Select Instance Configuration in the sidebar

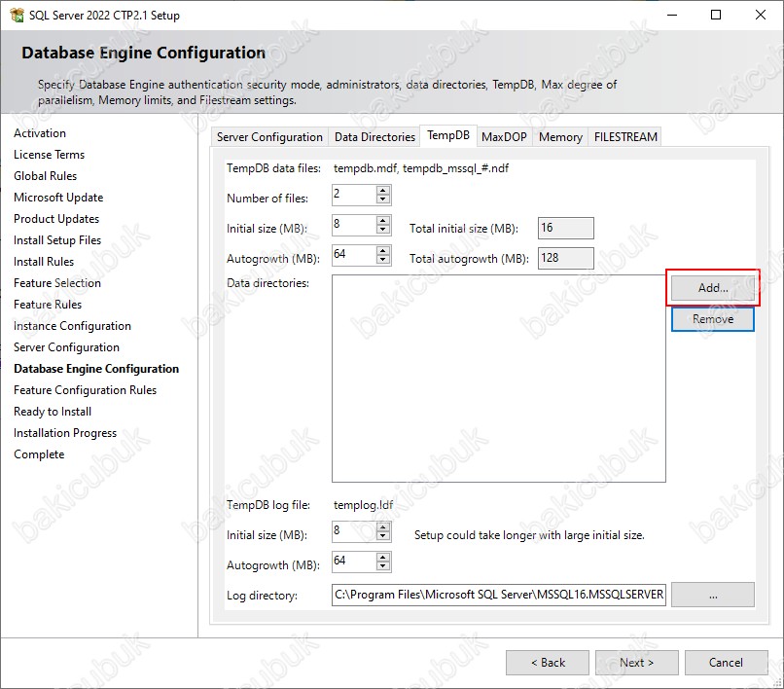(73, 326)
